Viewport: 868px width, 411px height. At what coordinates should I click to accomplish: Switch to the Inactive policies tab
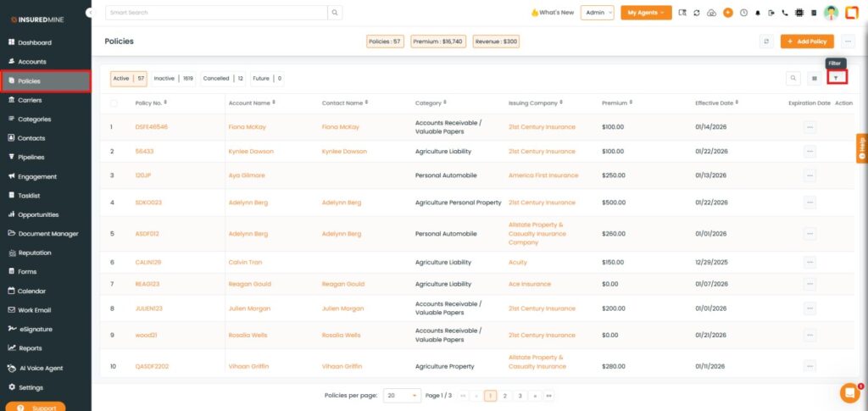tap(173, 78)
